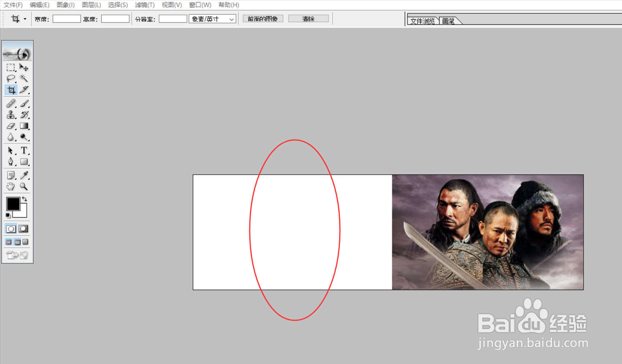The image size is (622, 364).
Task: Select the Brush tool
Action: tap(24, 104)
